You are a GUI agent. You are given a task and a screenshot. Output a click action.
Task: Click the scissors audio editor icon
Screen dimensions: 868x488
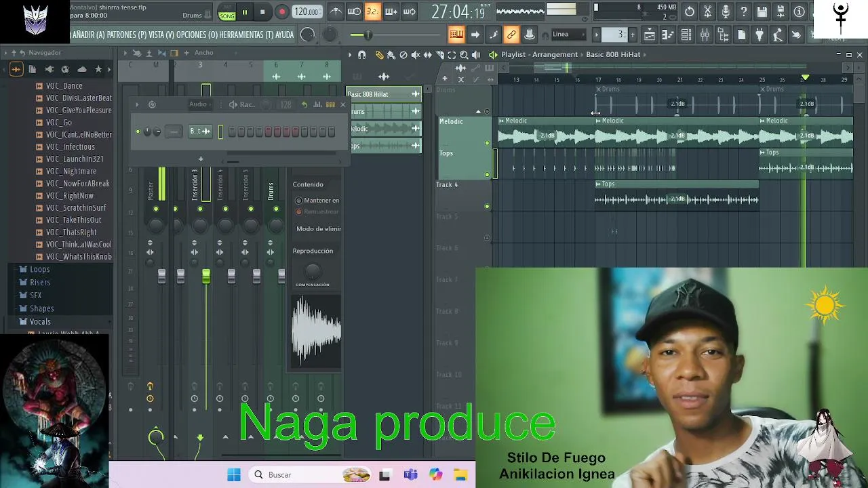point(708,12)
